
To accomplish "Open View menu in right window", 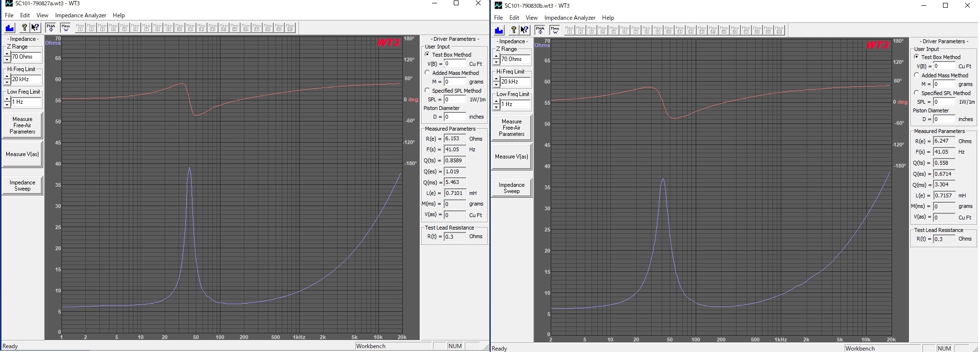I will (532, 18).
